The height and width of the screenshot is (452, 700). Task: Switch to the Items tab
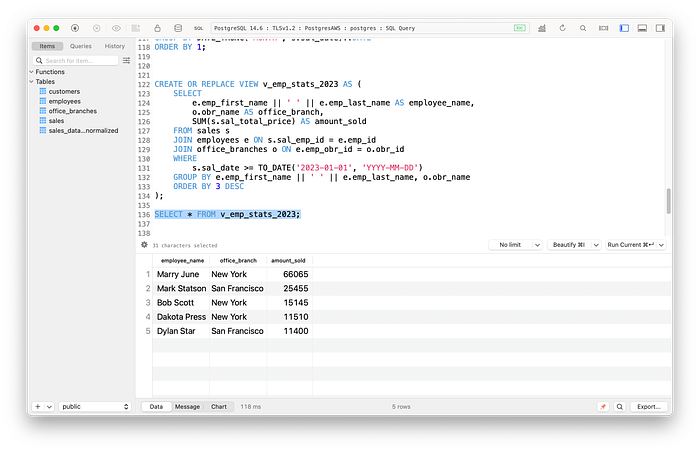pos(47,46)
